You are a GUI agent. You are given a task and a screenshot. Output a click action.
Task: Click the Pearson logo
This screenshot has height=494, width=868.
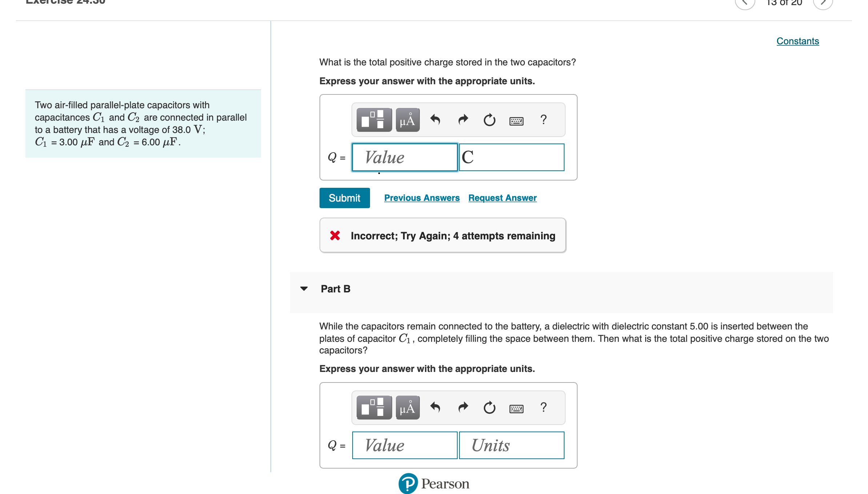coord(434,483)
